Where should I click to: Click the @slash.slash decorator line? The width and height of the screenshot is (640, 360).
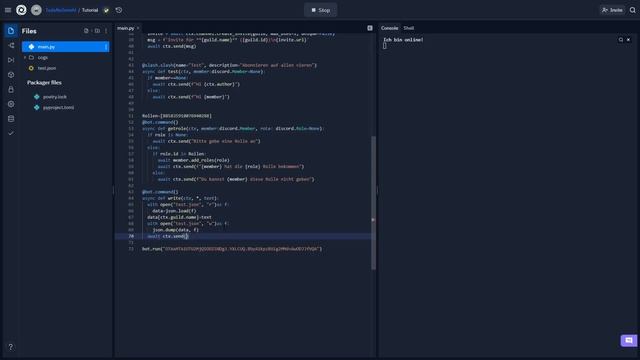pos(229,65)
